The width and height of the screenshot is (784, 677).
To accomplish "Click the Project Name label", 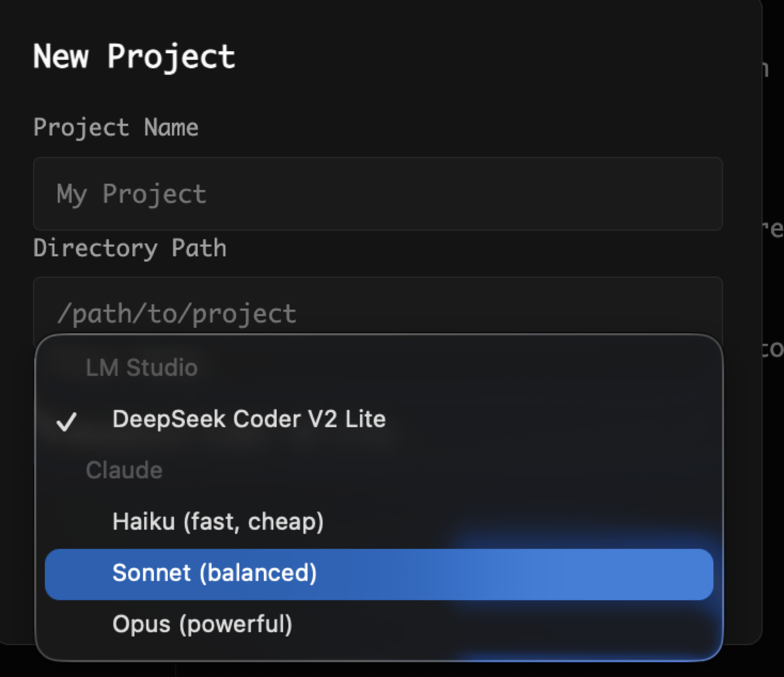I will pos(116,128).
